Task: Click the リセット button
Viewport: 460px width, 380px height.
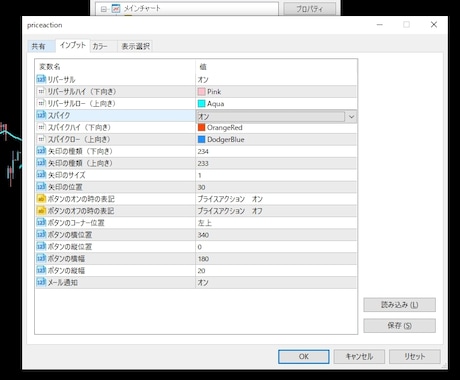Action: (x=415, y=357)
